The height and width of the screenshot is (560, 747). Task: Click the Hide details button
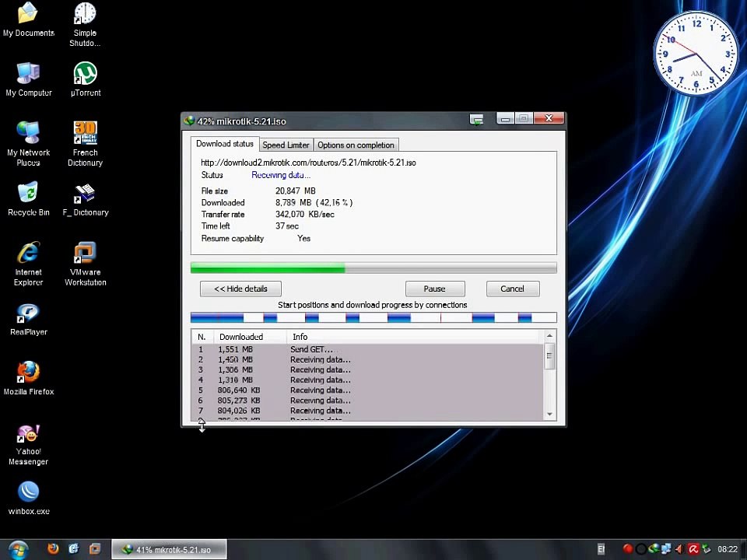pos(240,289)
